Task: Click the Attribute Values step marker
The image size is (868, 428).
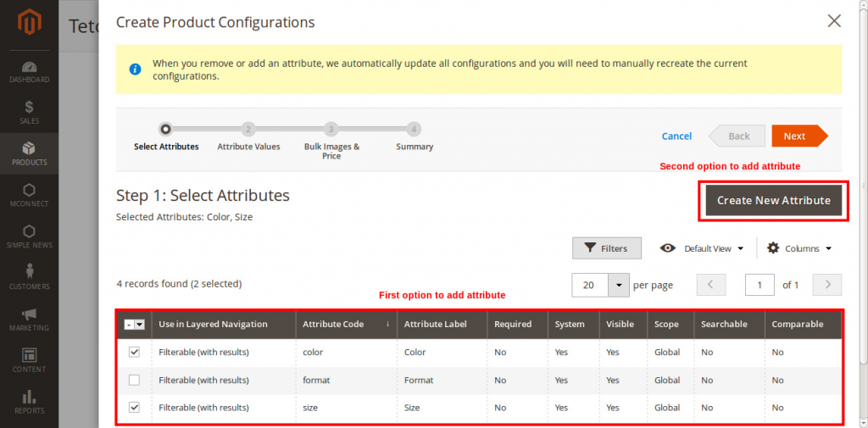Action: point(248,130)
